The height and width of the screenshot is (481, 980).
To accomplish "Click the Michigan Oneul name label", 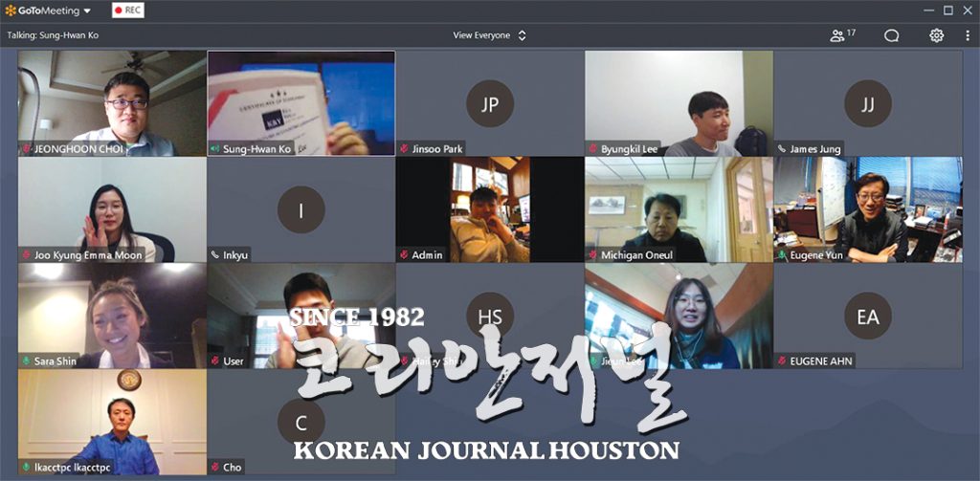I will (x=635, y=255).
